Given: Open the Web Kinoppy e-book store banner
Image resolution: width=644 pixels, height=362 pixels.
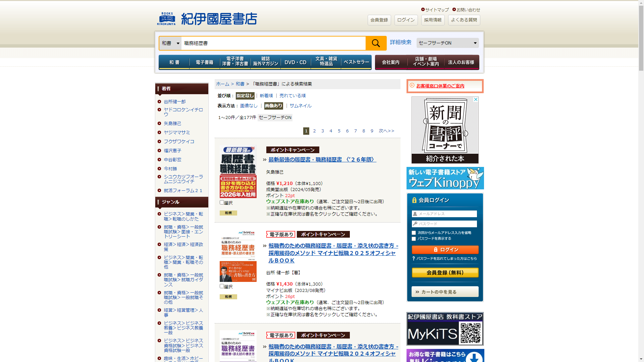Looking at the screenshot, I should (x=445, y=178).
